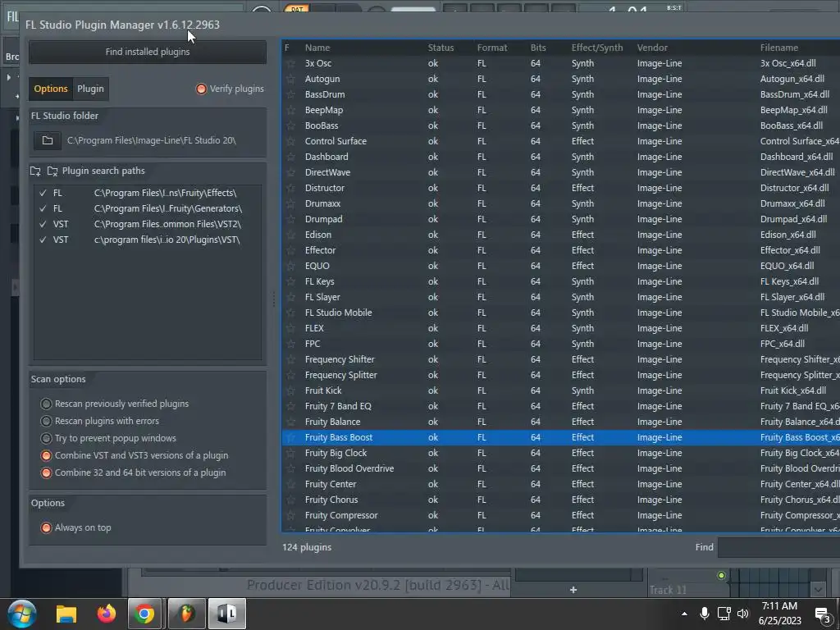Show hidden system tray icons
840x630 pixels.
click(684, 614)
